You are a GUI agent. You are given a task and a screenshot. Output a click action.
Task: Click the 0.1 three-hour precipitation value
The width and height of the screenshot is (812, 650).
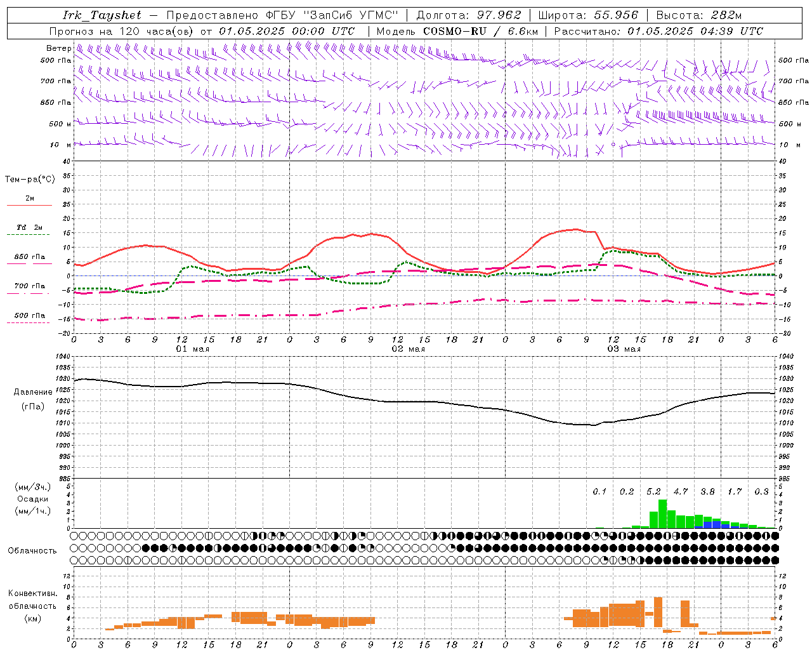[x=599, y=491]
